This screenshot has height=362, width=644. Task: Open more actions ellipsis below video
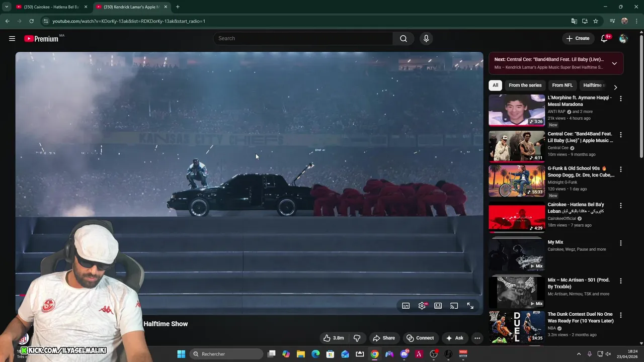[477, 338]
